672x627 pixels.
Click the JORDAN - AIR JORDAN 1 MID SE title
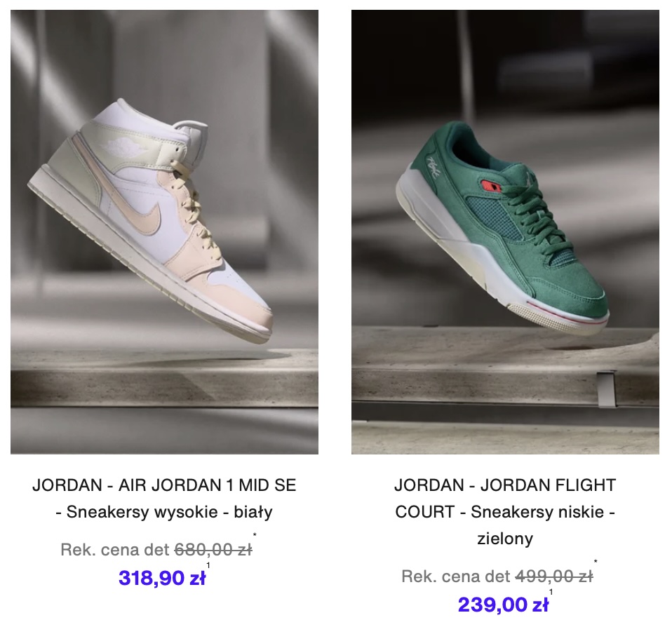coord(164,485)
